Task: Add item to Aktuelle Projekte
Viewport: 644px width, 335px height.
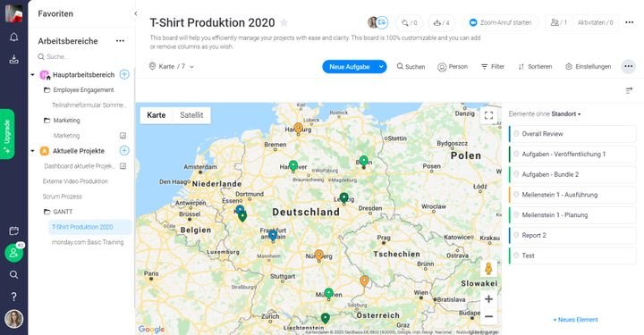Action: click(x=124, y=150)
